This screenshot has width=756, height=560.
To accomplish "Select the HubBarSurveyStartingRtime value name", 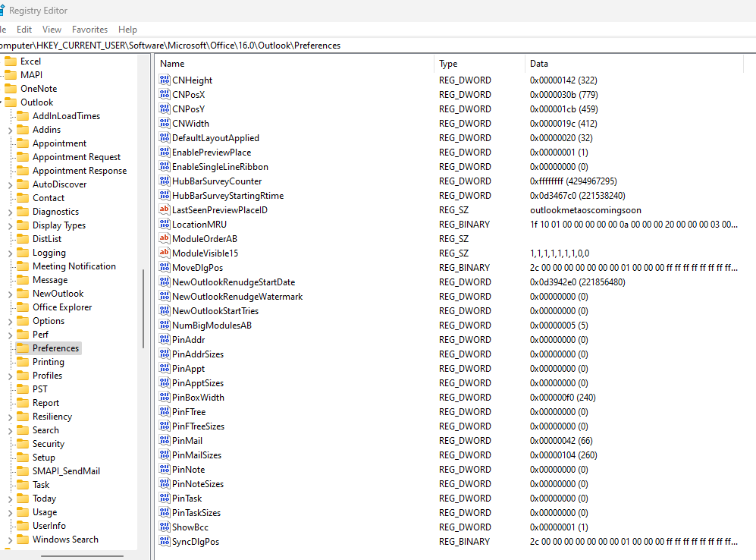I will [227, 196].
